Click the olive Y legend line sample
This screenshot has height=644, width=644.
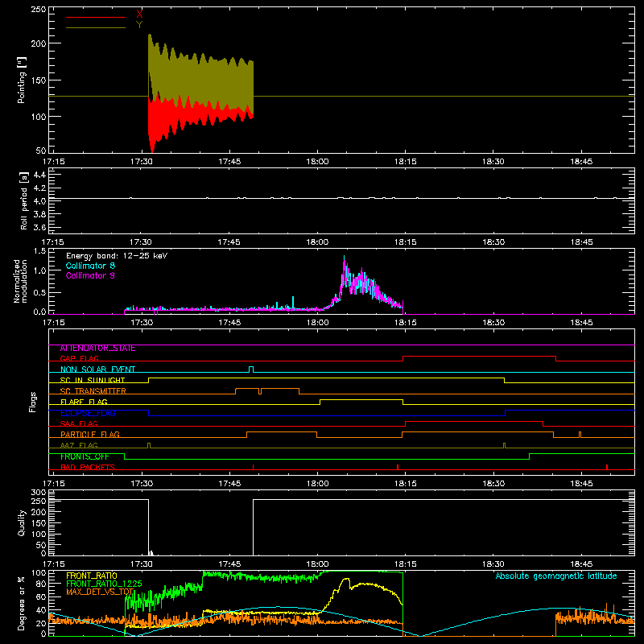pyautogui.click(x=96, y=27)
